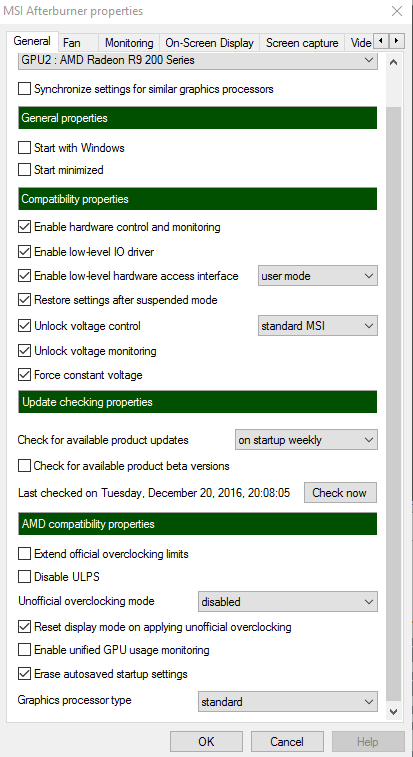Click the Cancel button
Image resolution: width=413 pixels, height=757 pixels.
(x=287, y=741)
